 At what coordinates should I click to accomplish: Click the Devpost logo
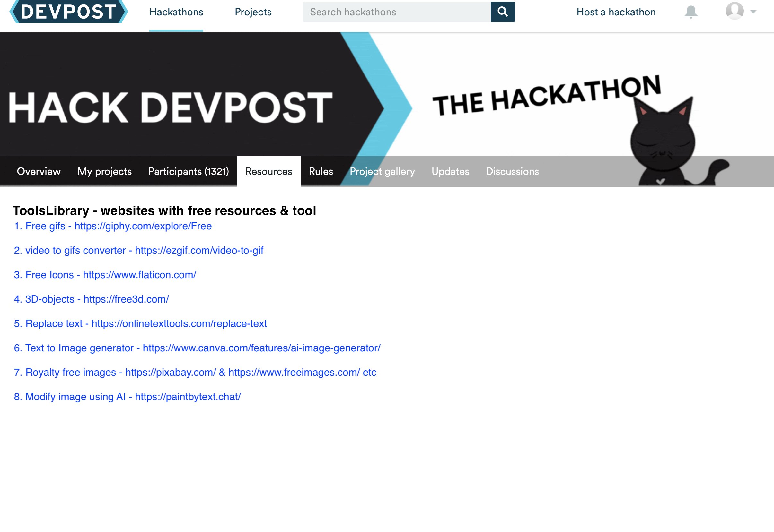pyautogui.click(x=68, y=12)
